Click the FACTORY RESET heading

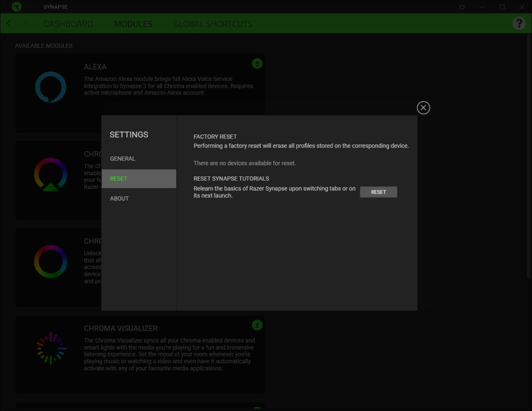pyautogui.click(x=215, y=136)
